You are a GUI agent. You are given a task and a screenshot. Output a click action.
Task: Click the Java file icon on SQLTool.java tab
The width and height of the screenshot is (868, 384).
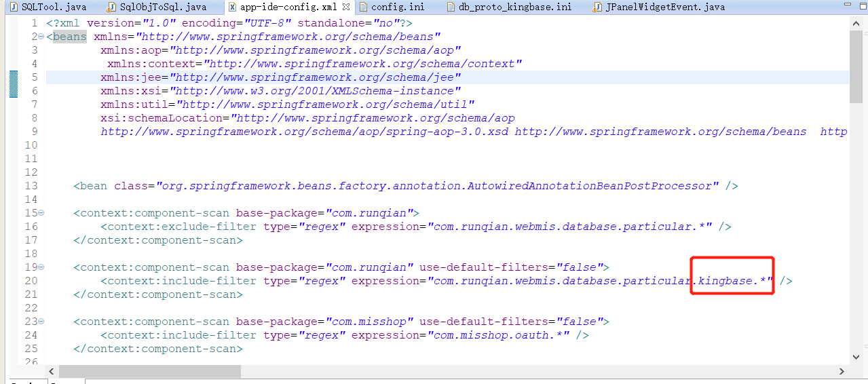(x=12, y=7)
